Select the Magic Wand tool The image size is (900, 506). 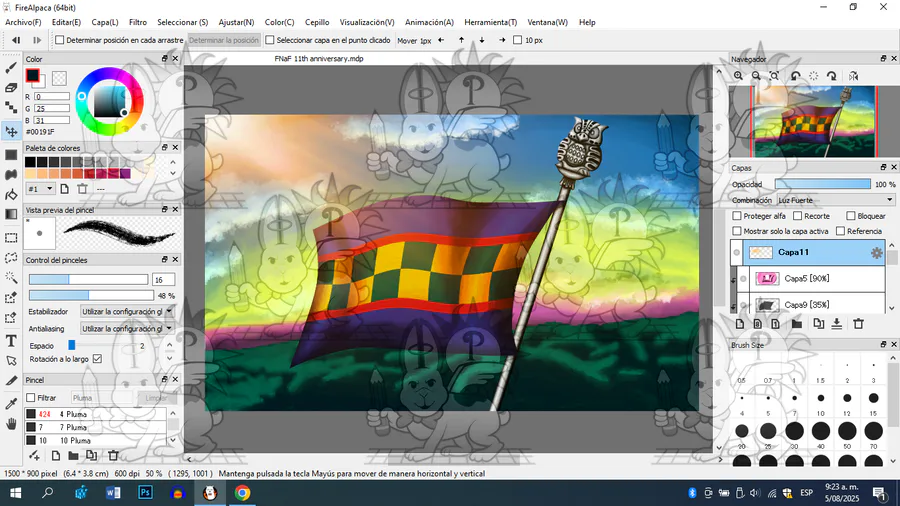click(11, 278)
